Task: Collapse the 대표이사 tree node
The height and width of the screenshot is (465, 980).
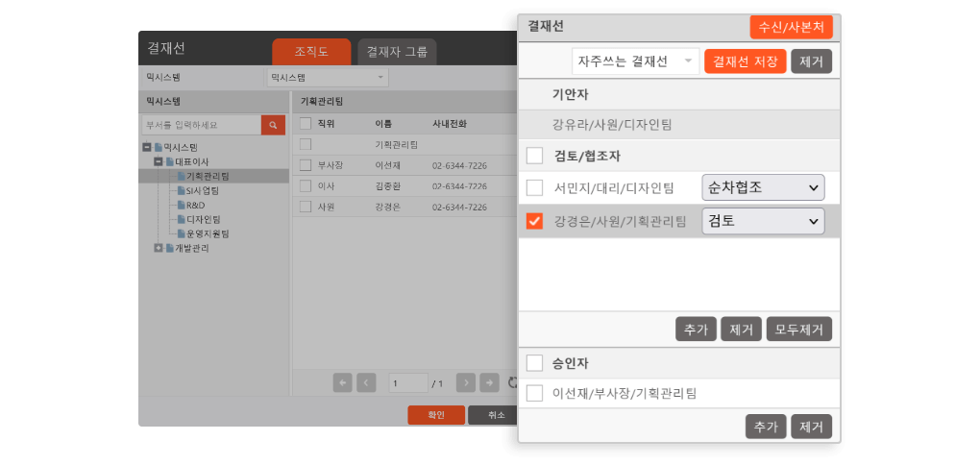Action: pos(159,161)
